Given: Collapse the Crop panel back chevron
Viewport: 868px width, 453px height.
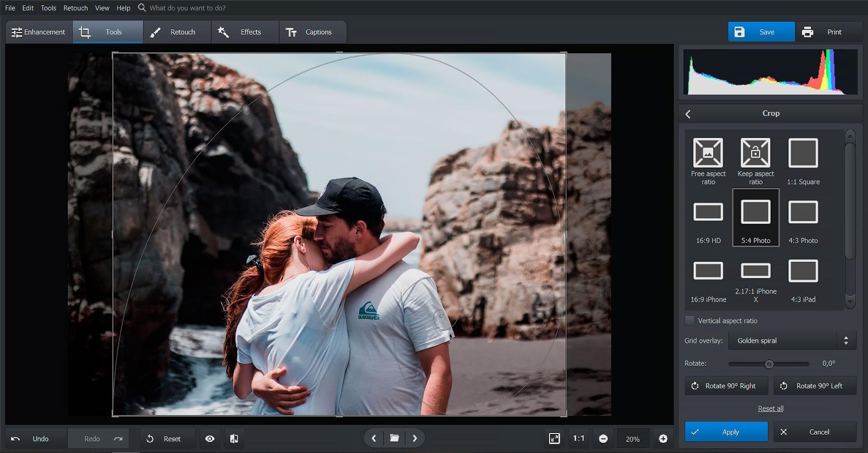Looking at the screenshot, I should click(688, 114).
